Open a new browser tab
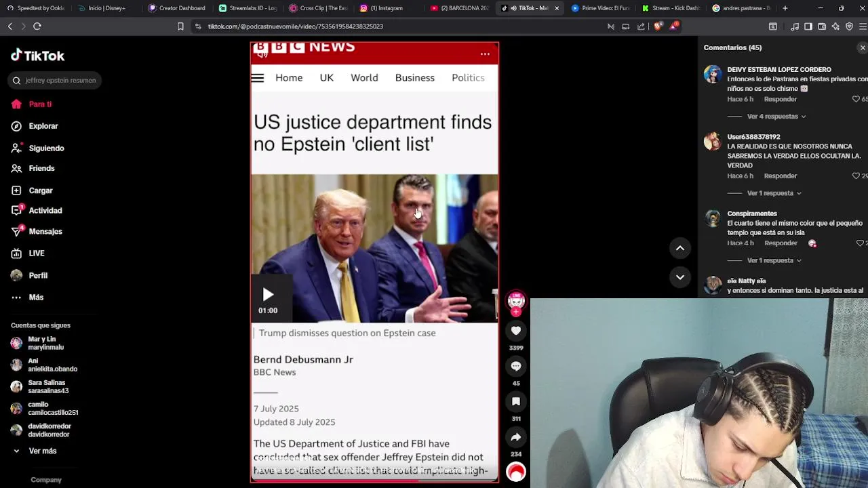 pos(785,8)
